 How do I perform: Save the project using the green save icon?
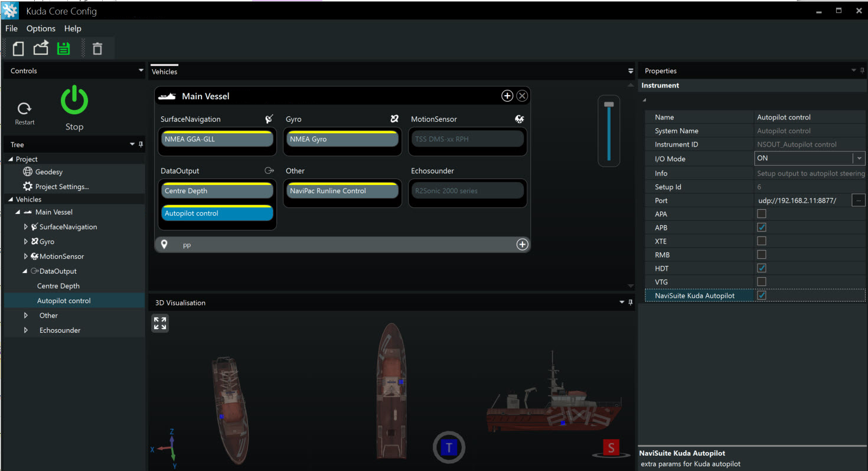point(63,48)
